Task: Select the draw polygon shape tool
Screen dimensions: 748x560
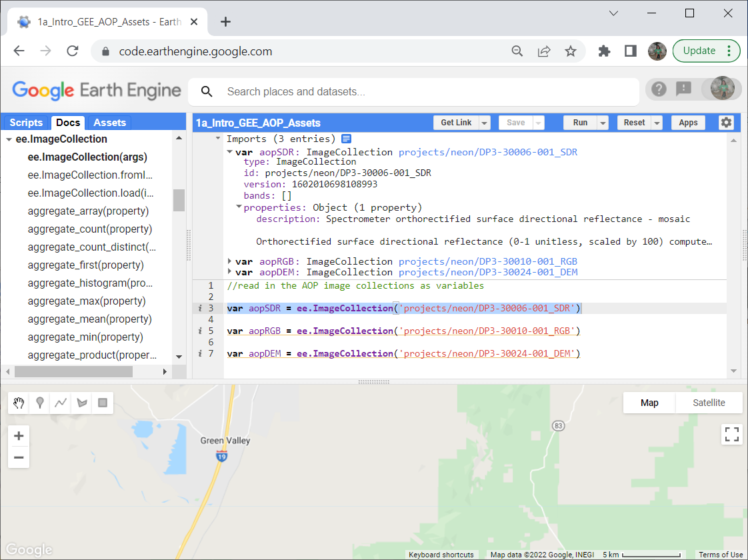Action: tap(81, 403)
